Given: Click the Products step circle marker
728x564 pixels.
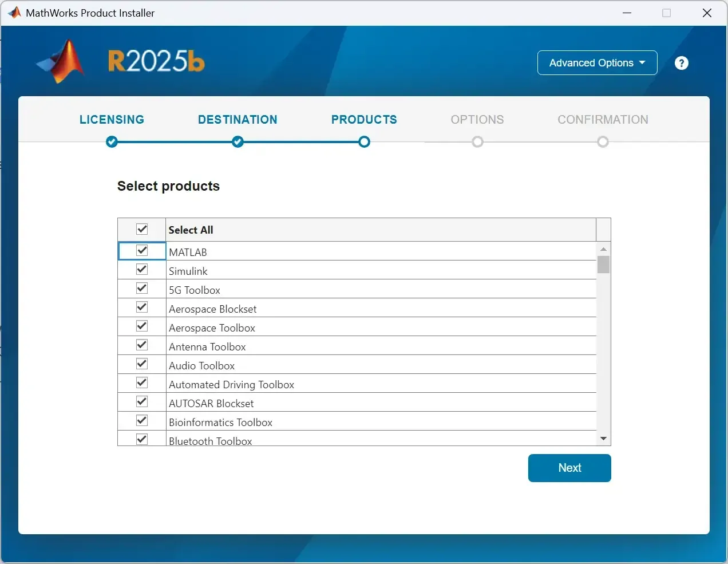Looking at the screenshot, I should pos(364,141).
